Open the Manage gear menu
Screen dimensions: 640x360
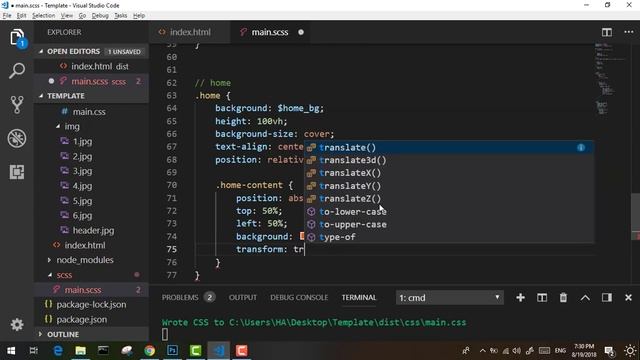coord(17,324)
